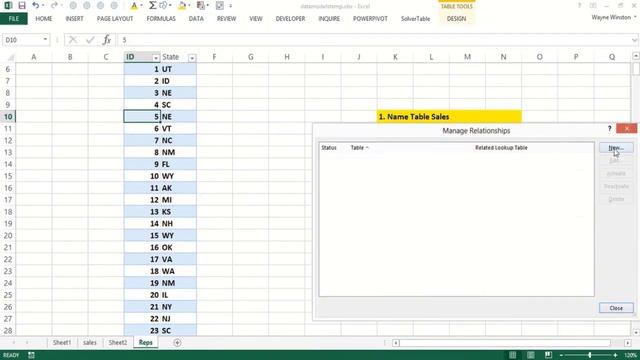Click the insert function fx icon
This screenshot has height=360, width=640.
tap(107, 40)
